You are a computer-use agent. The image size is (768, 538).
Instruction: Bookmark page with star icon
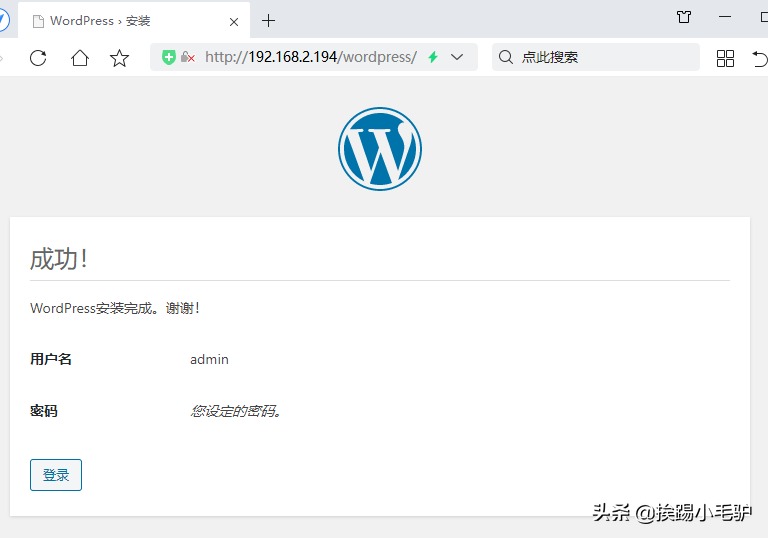click(119, 58)
